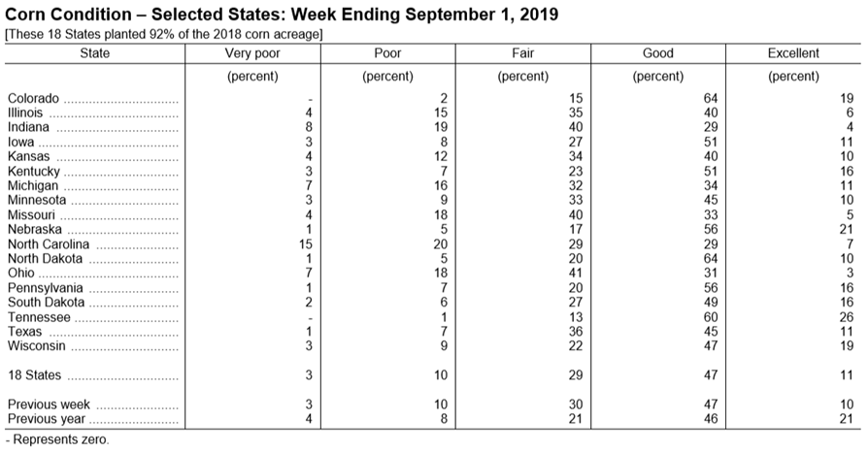
Task: Select the North Carolina row label
Action: pos(49,244)
